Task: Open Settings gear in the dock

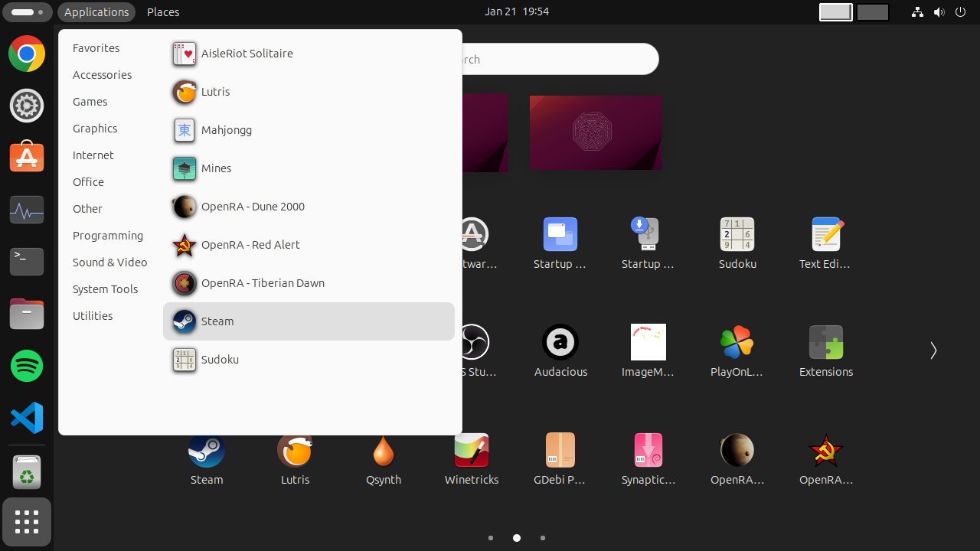Action: pos(27,106)
